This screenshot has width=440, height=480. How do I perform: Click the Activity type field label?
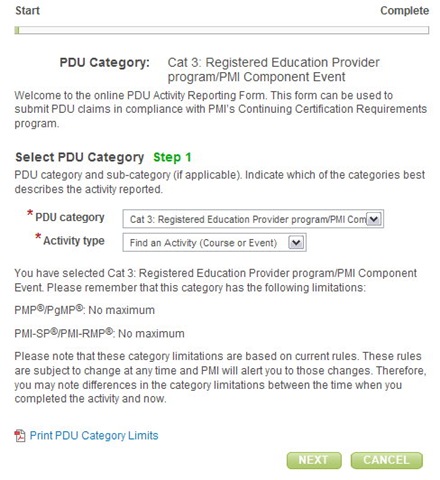[x=74, y=240]
